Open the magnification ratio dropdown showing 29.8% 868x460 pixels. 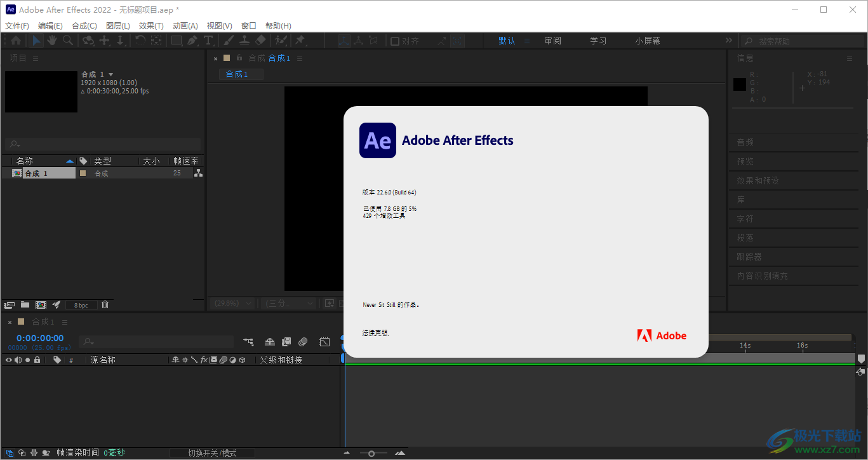(231, 304)
